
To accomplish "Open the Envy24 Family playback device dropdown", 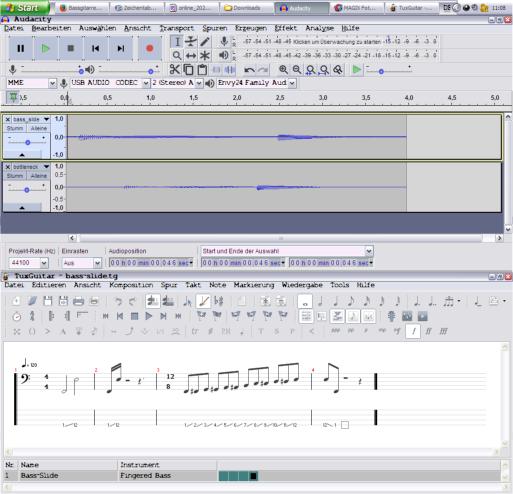I will click(292, 83).
